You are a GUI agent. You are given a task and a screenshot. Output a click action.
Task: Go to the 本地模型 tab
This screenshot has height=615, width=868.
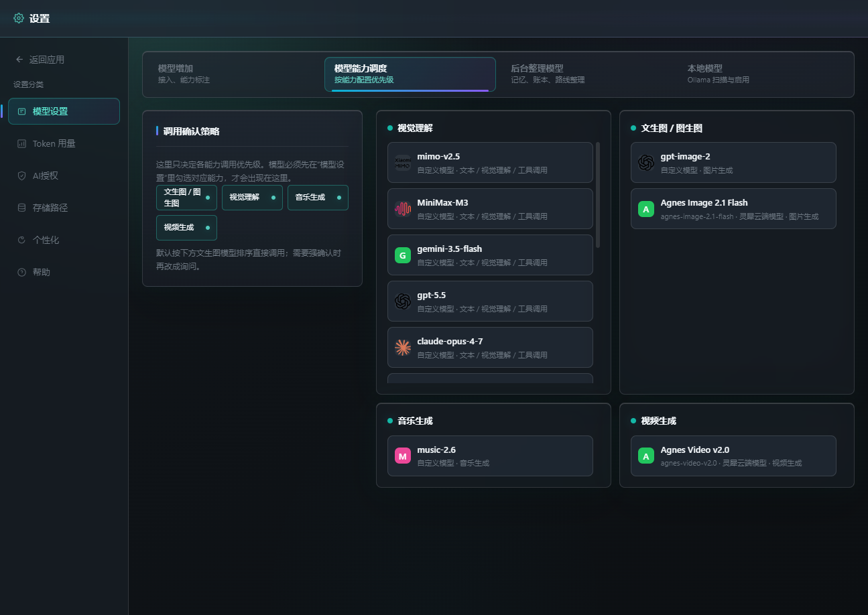[x=763, y=74]
